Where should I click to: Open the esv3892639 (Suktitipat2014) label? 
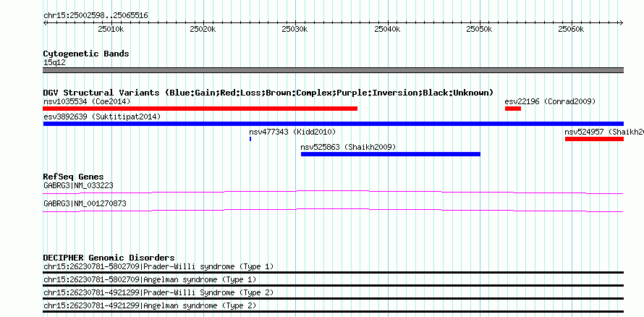click(x=102, y=117)
